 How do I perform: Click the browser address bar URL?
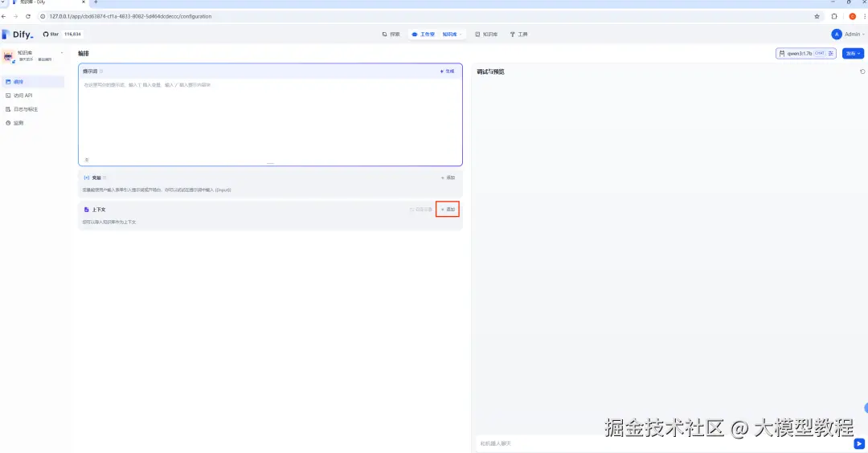[x=130, y=17]
